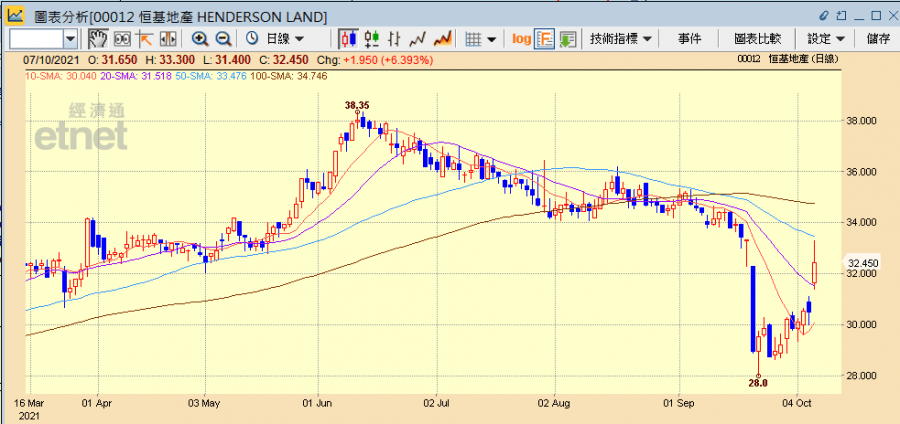Switch to the line chart type
The height and width of the screenshot is (424, 900).
(418, 38)
